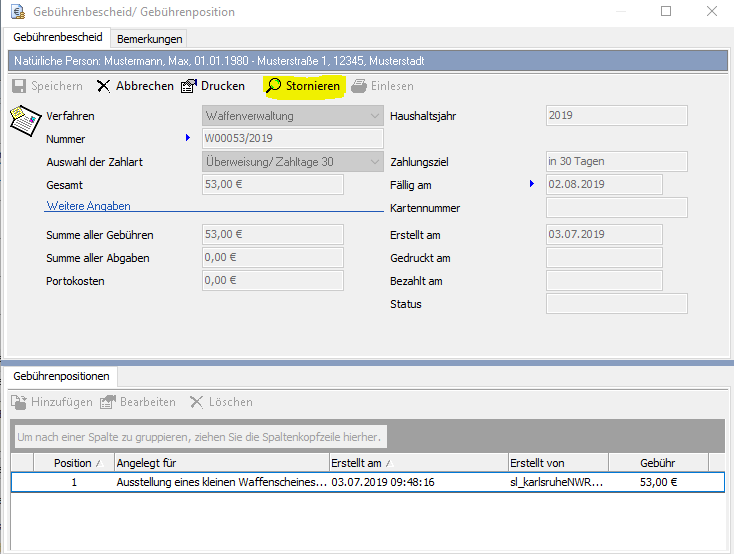Sort by the Erstellt am column header
The width and height of the screenshot is (734, 554).
[418, 463]
